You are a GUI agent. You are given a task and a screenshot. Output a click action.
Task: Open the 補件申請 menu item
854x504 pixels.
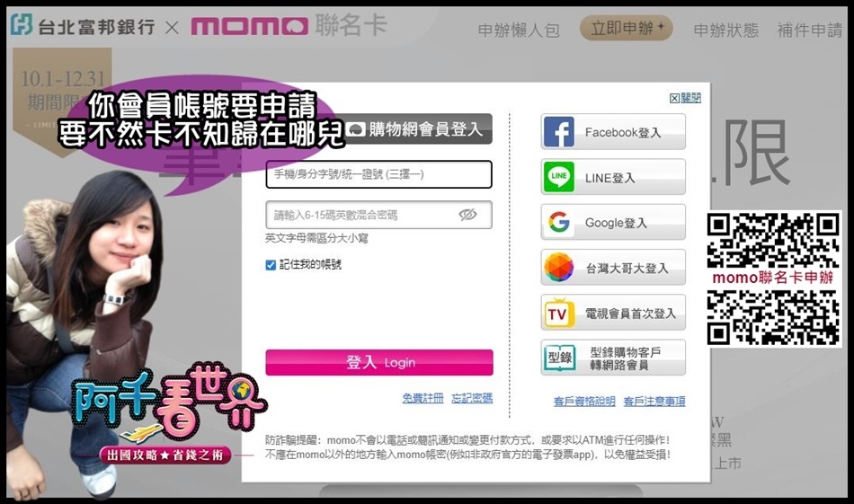click(810, 30)
